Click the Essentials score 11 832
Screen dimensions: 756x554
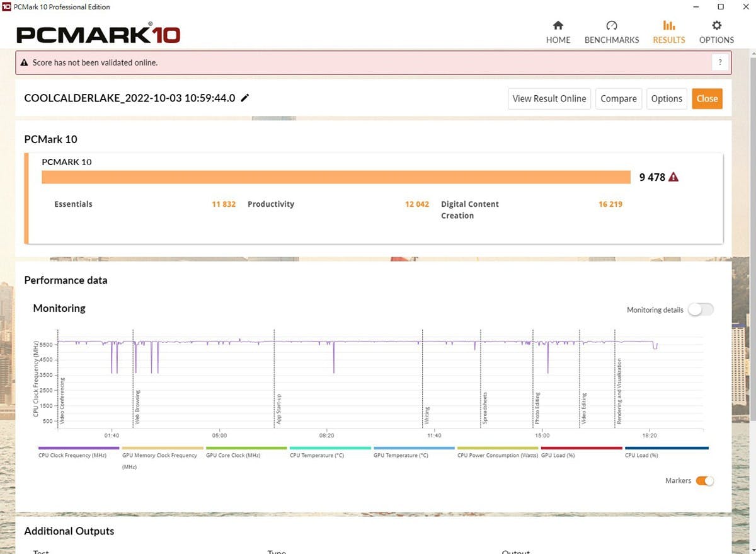tap(224, 204)
